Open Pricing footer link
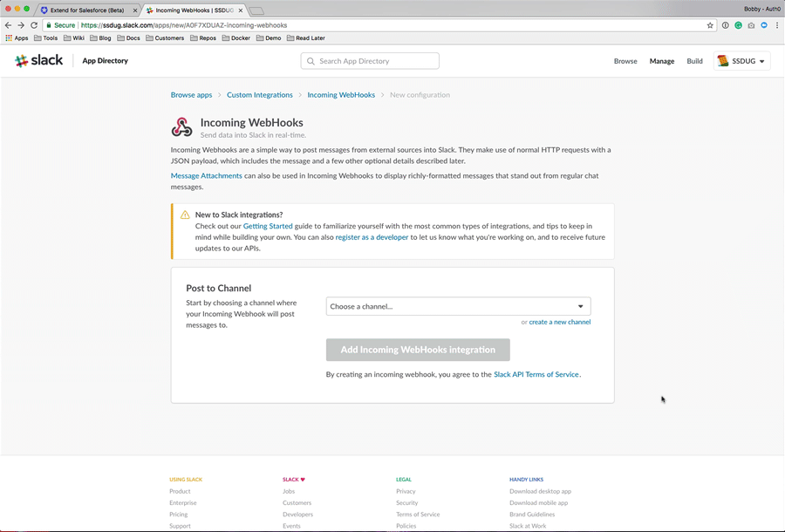 [x=178, y=515]
